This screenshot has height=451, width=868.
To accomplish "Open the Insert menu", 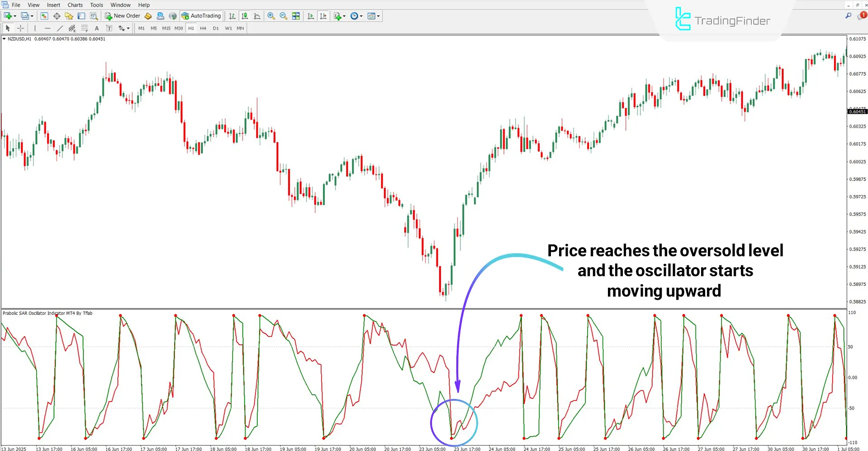I will click(x=53, y=5).
